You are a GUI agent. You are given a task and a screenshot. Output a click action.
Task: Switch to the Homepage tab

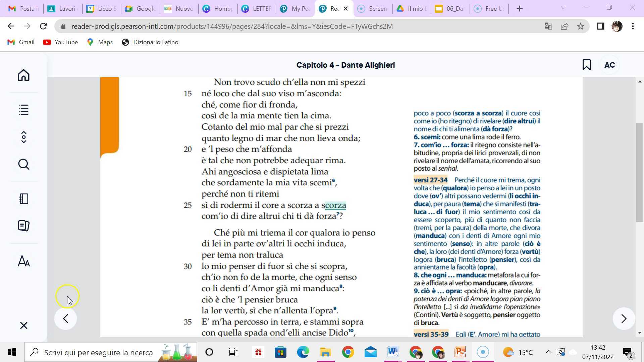(x=218, y=9)
